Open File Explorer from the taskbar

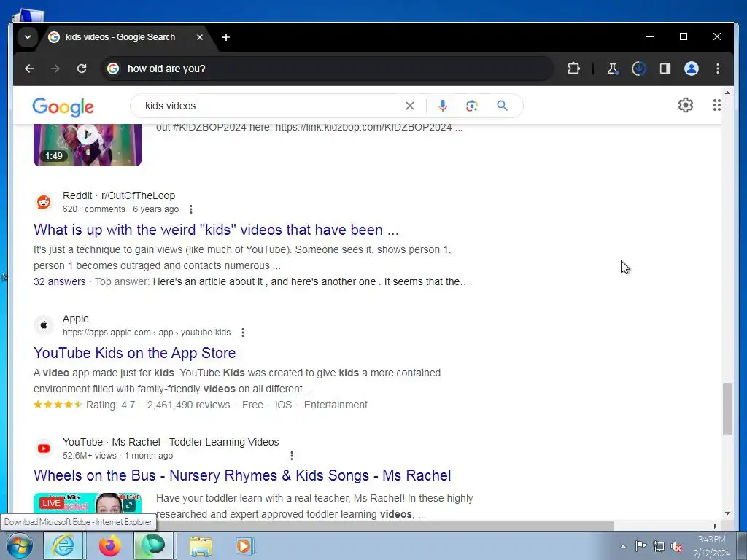point(201,545)
